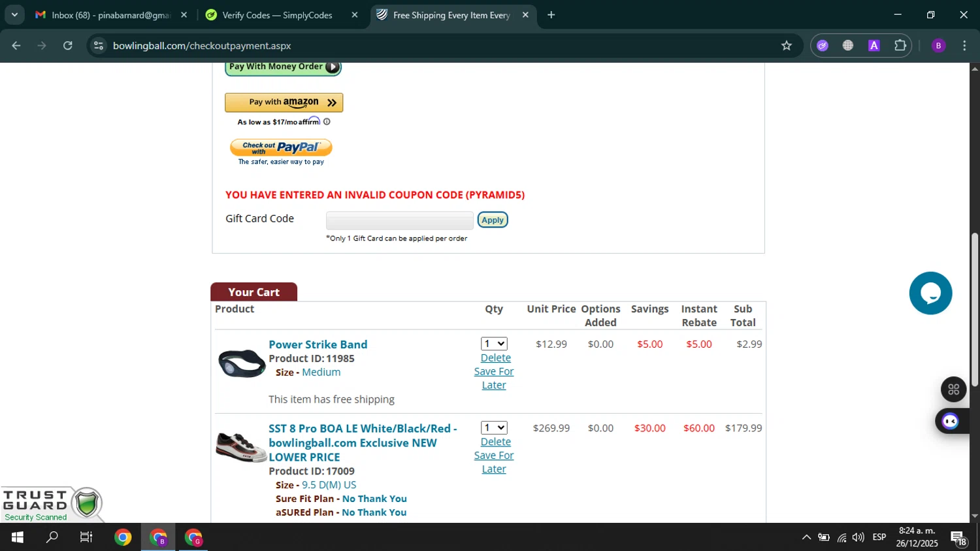Click Pay With Money Order button
This screenshot has width=980, height=551.
(x=283, y=67)
